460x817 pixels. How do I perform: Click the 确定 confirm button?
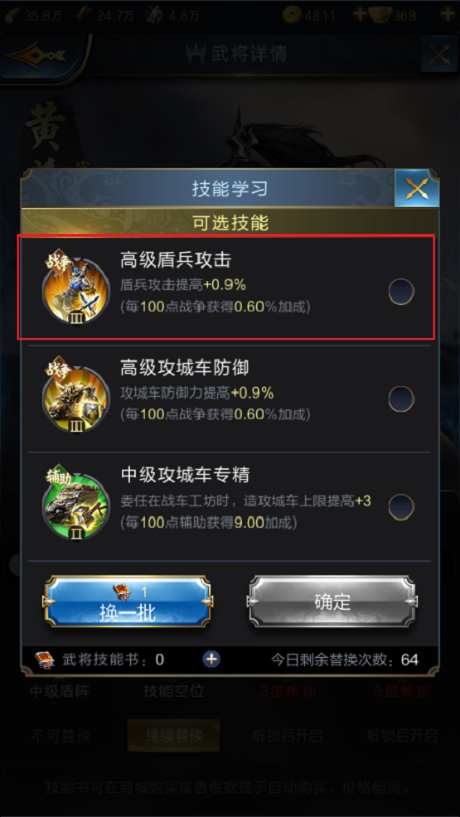coord(332,601)
